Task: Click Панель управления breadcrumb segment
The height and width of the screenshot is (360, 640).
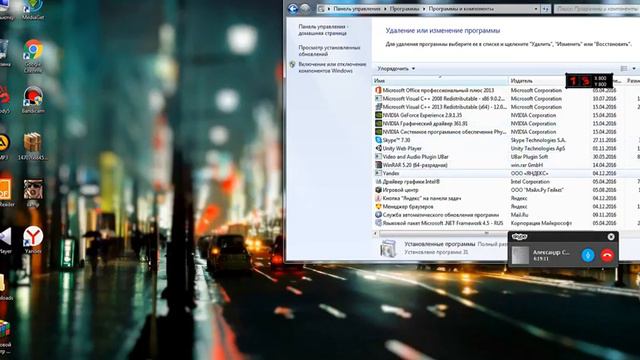Action: (x=357, y=9)
